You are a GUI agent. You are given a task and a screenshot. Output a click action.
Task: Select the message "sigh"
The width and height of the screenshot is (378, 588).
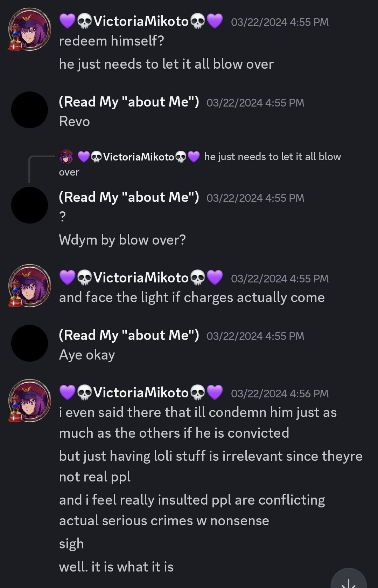click(71, 544)
